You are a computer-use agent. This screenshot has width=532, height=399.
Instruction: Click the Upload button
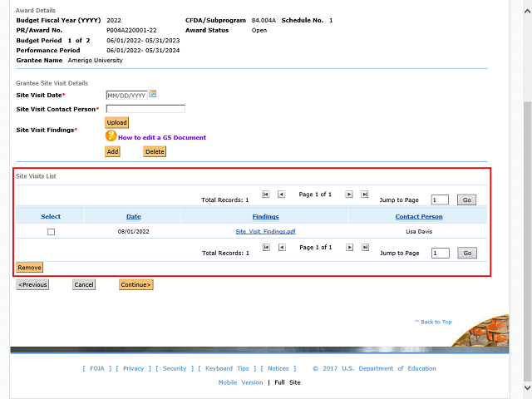(116, 122)
